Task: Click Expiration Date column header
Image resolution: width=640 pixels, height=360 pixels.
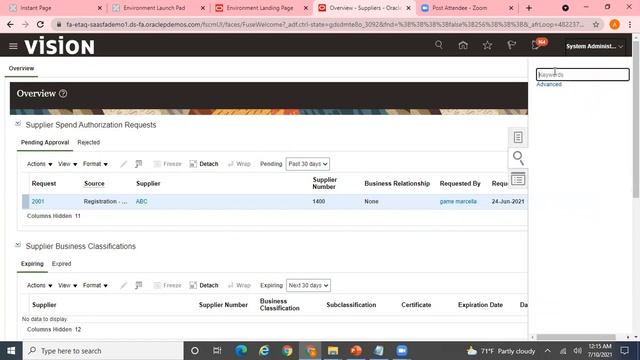Action: pyautogui.click(x=480, y=305)
